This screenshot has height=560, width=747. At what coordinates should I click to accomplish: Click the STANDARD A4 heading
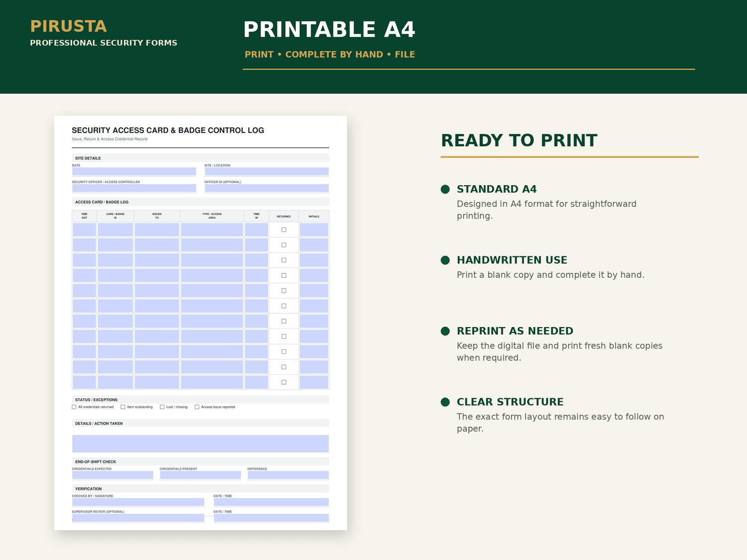tap(497, 189)
